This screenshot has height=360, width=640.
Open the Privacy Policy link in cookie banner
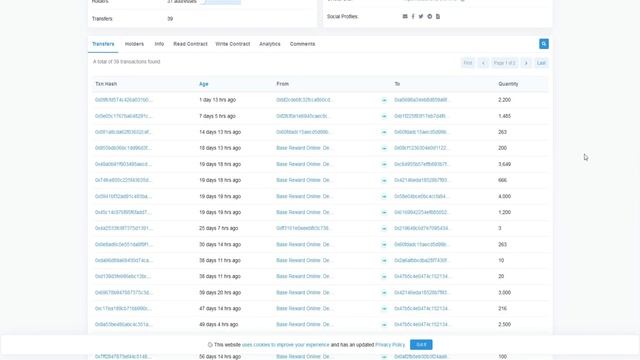pos(390,345)
